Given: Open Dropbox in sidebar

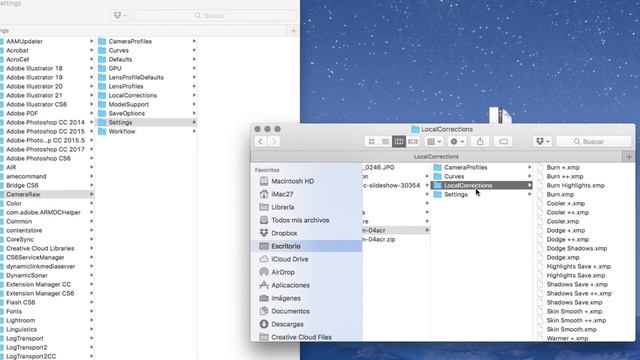Looking at the screenshot, I should pos(284,233).
